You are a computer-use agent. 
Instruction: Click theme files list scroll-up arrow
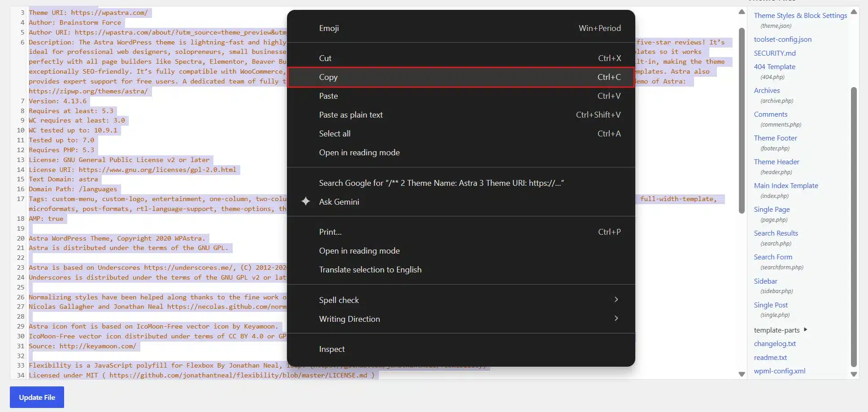tap(854, 12)
